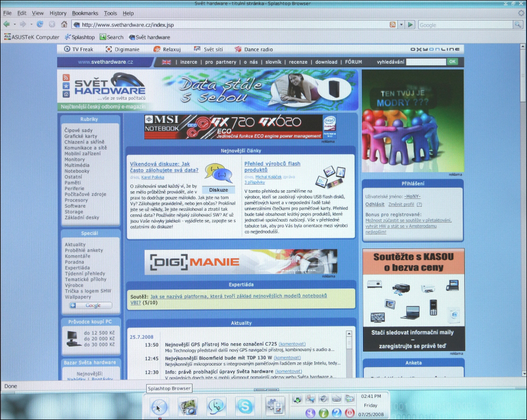Click the vyhledávání search input field
This screenshot has width=527, height=420.
(x=426, y=62)
